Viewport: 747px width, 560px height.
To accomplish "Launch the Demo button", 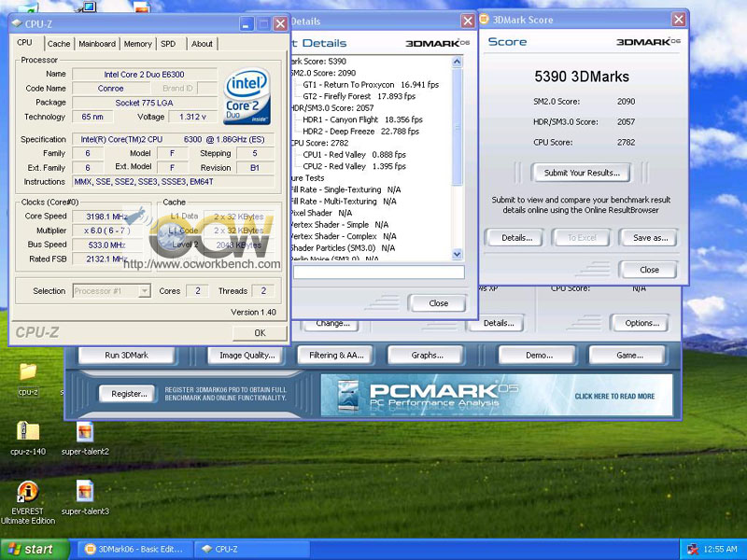I will [539, 356].
